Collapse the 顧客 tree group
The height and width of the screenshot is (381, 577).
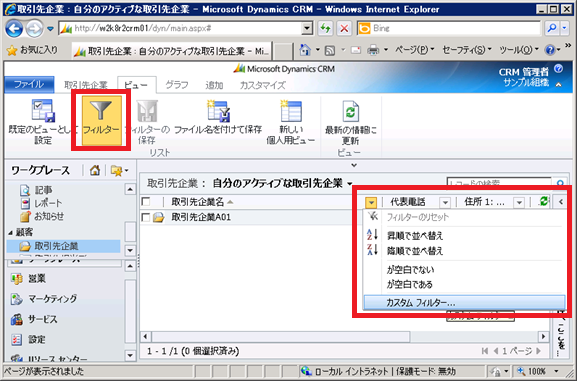point(10,232)
